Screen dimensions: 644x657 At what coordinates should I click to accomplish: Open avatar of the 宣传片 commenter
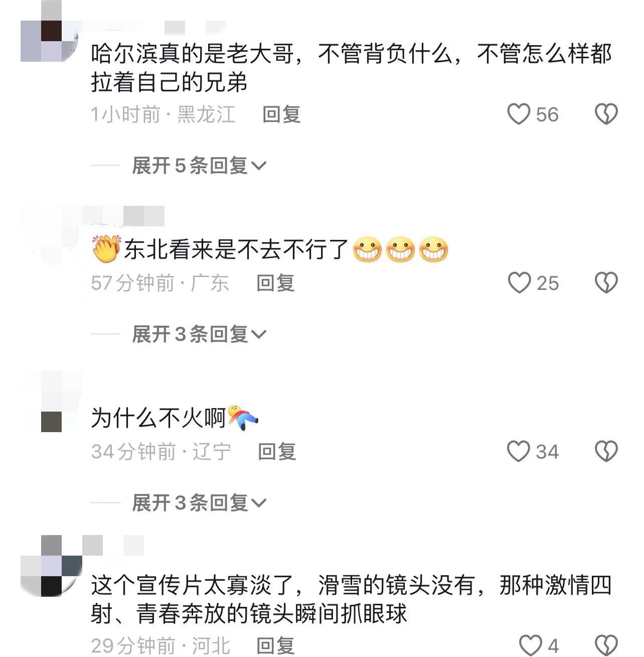pos(51,566)
